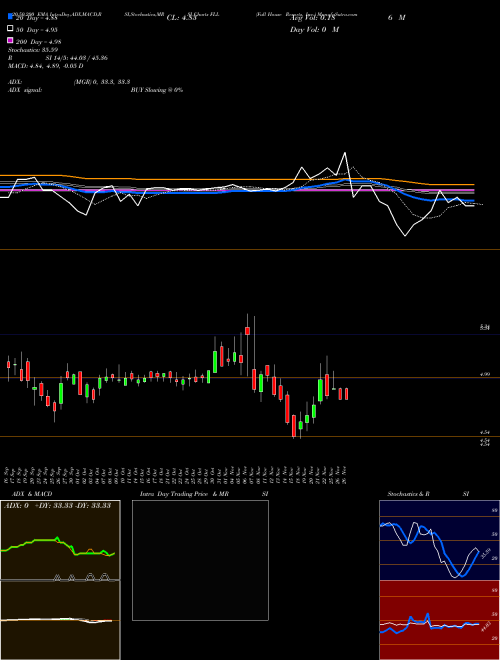This screenshot has width=500, height=660.
Task: Click the 'CL: 4.83' closing price label
Action: (181, 18)
